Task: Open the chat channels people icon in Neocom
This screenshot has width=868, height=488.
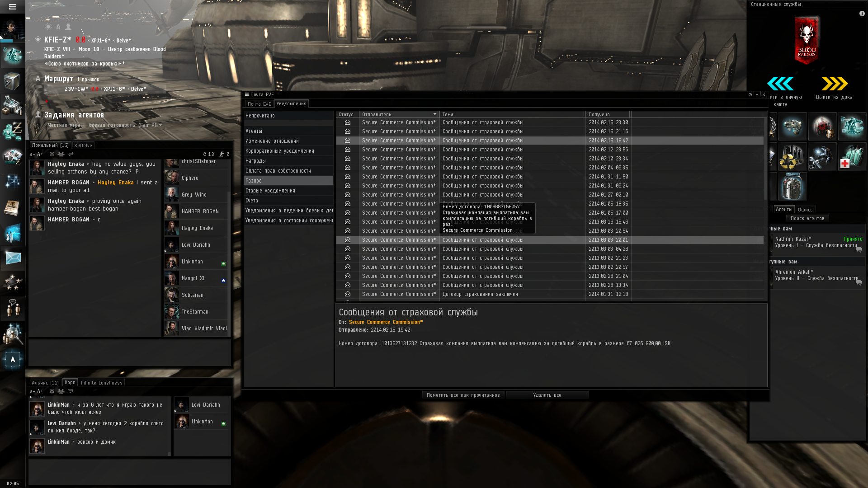Action: click(x=12, y=308)
